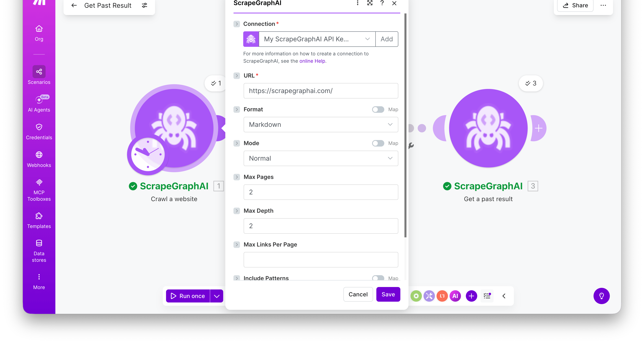This screenshot has height=344, width=644.
Task: Open the Format Markdown dropdown
Action: pos(321,125)
